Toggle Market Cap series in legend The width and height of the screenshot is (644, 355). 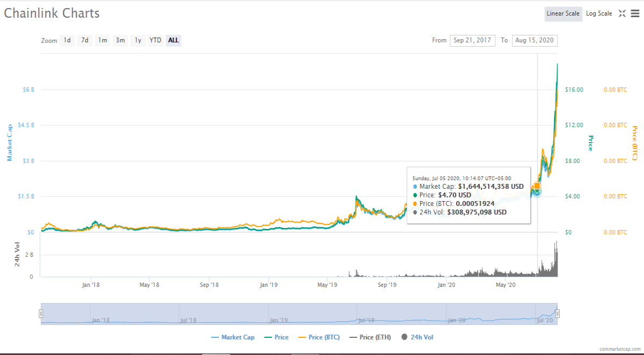[x=233, y=337]
